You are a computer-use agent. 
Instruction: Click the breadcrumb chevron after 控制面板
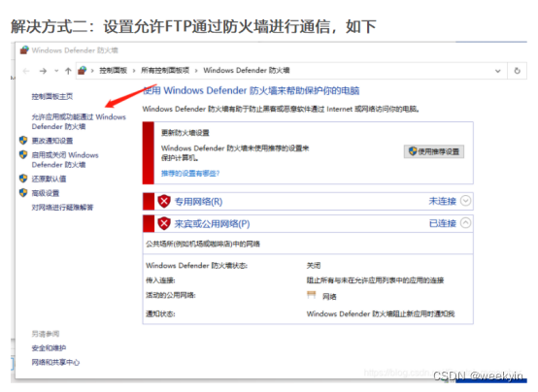[134, 71]
